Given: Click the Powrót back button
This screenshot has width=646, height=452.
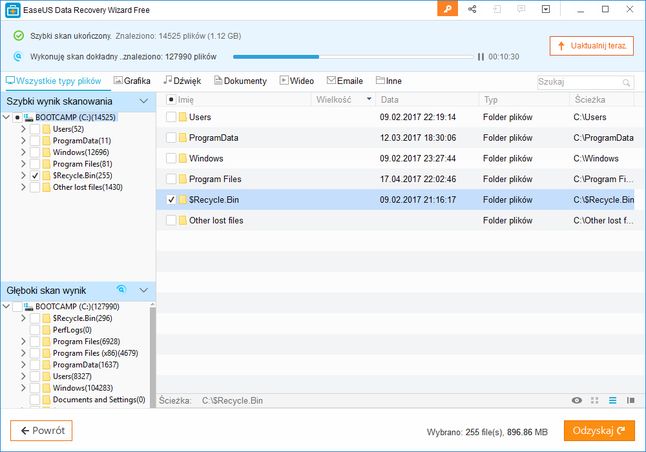Looking at the screenshot, I should click(41, 431).
